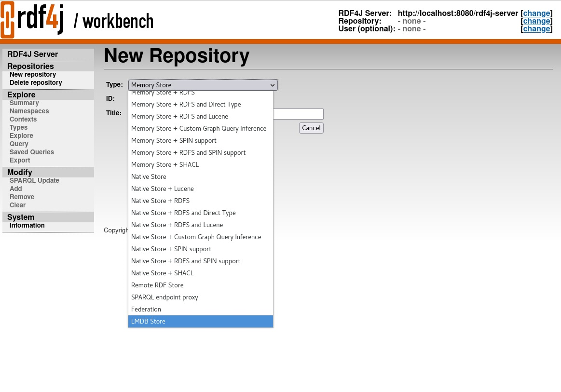Choose Federation repository type
This screenshot has width=561, height=392.
coord(200,310)
